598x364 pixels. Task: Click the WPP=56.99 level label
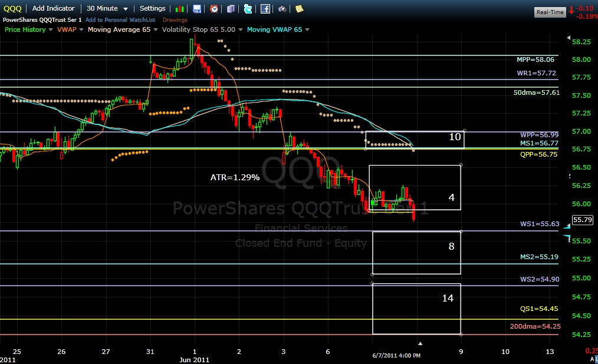coord(539,135)
